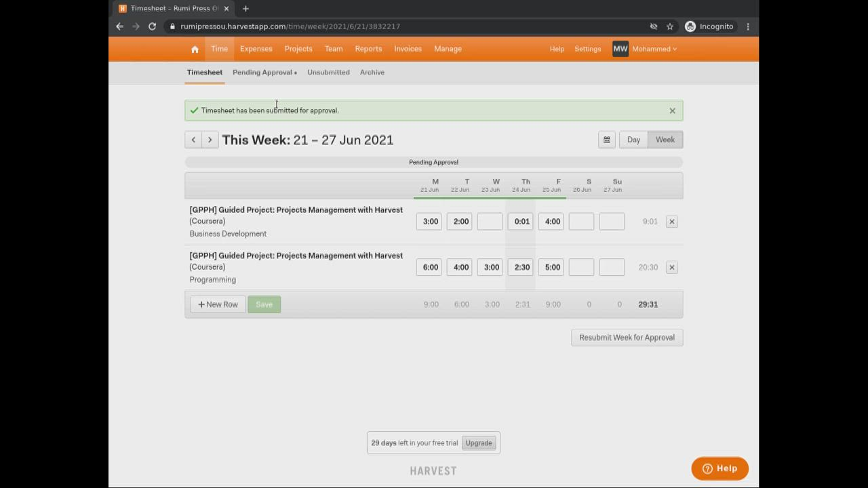
Task: Reload the browser page
Action: click(x=152, y=26)
